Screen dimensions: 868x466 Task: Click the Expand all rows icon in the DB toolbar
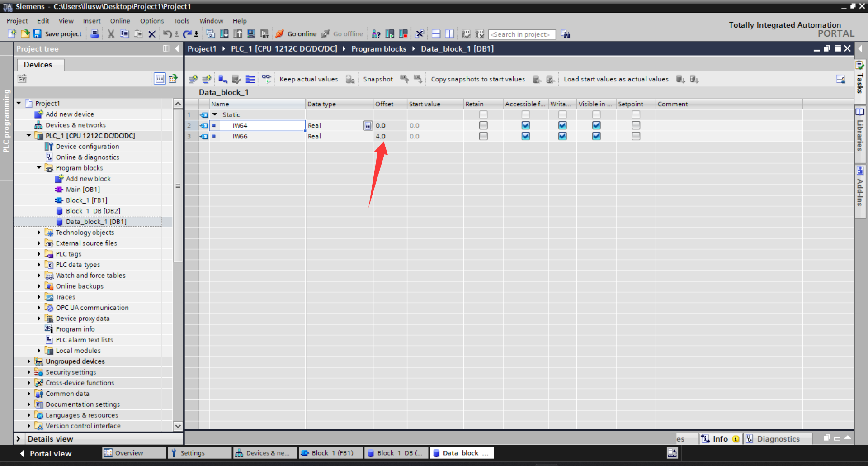(x=250, y=79)
